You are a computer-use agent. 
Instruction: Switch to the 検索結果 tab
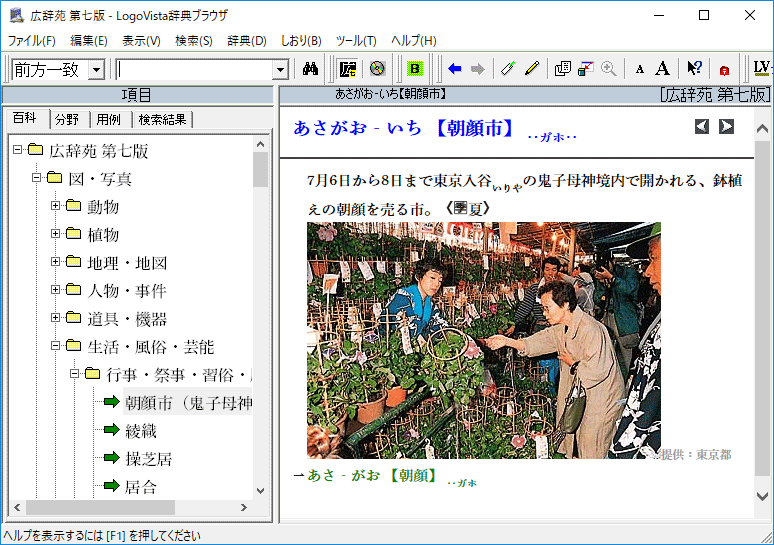coord(162,119)
